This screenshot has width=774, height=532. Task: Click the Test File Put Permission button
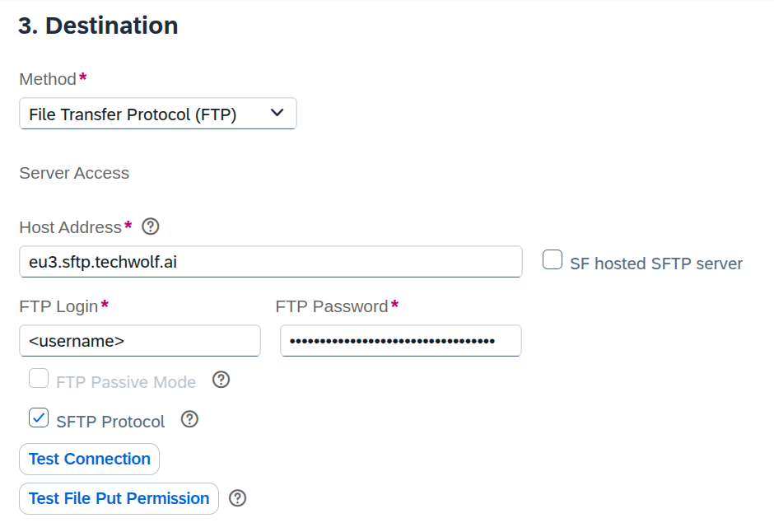click(x=119, y=498)
